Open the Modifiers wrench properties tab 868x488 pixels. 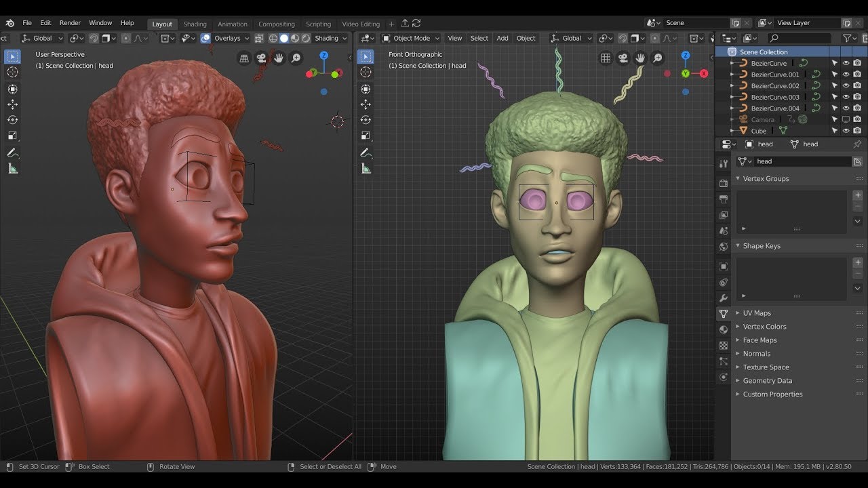click(x=724, y=298)
